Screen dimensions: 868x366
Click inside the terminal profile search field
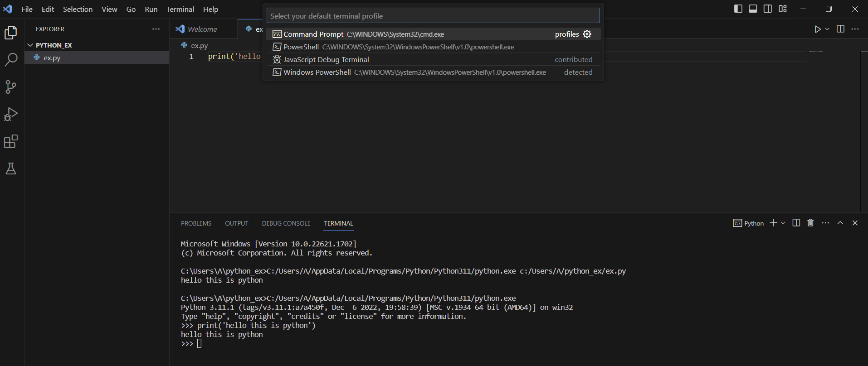tap(433, 16)
